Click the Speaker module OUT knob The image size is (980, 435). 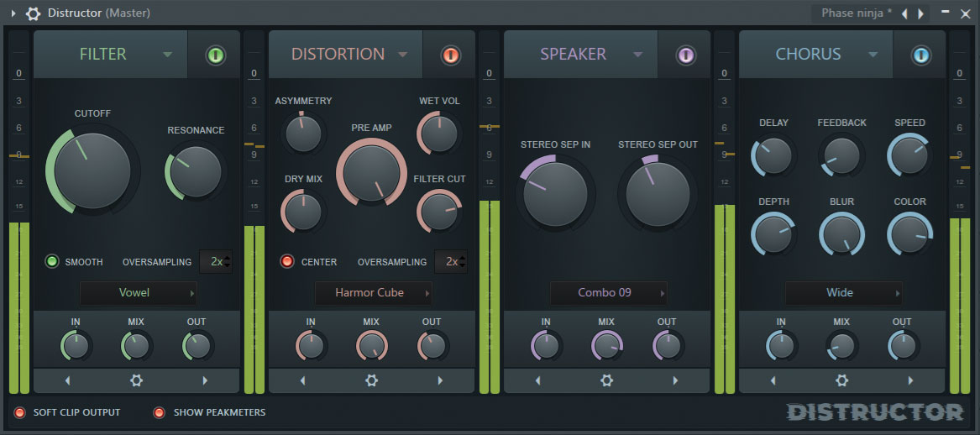click(668, 346)
